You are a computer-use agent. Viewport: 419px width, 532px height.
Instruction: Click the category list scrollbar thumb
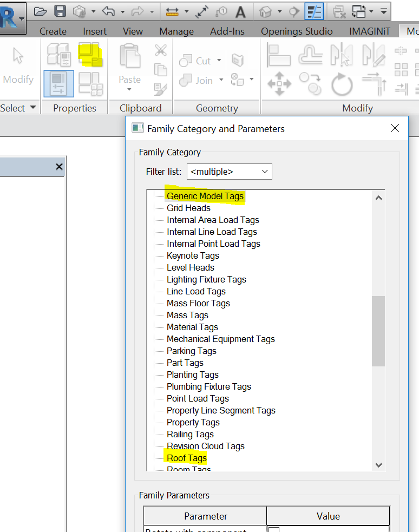coord(378,331)
